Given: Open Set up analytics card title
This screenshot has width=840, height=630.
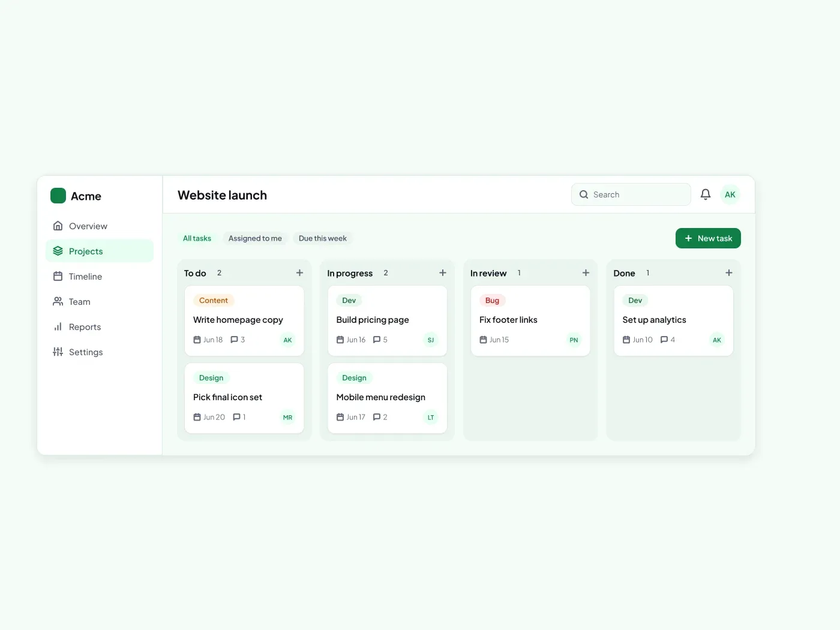Looking at the screenshot, I should point(655,320).
